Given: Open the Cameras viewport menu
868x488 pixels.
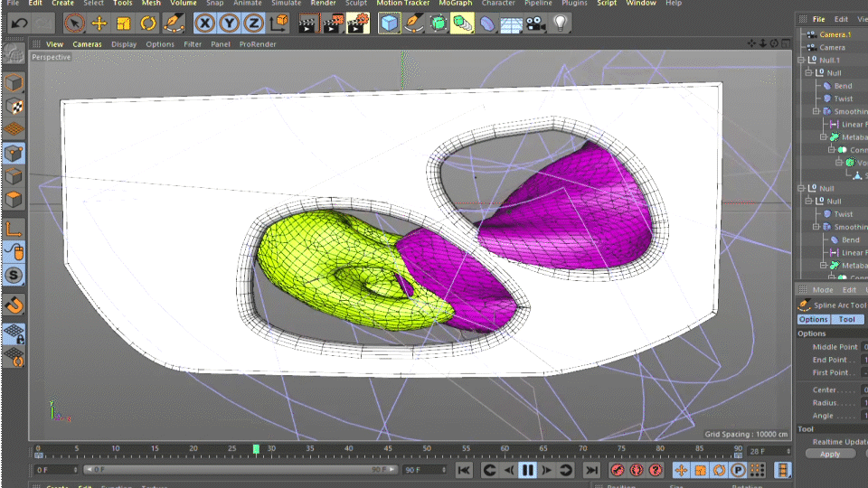Looking at the screenshot, I should pos(88,43).
